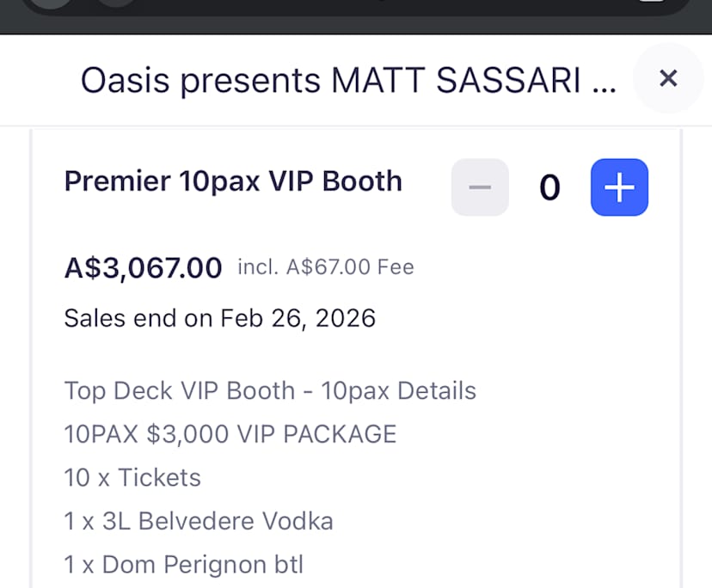Click the Sales end on Feb 26 text
The width and height of the screenshot is (712, 588).
219,318
